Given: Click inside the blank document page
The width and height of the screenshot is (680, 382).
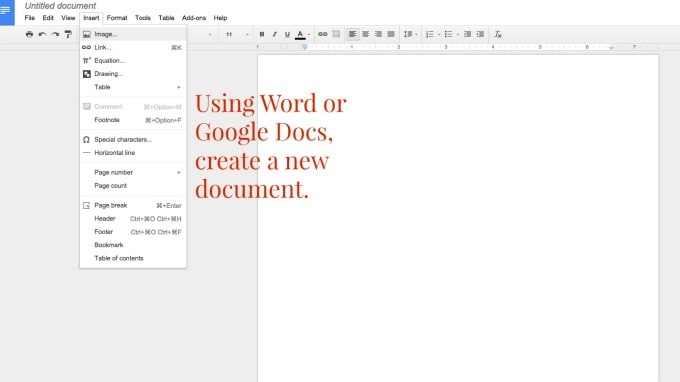Looking at the screenshot, I should point(458,218).
